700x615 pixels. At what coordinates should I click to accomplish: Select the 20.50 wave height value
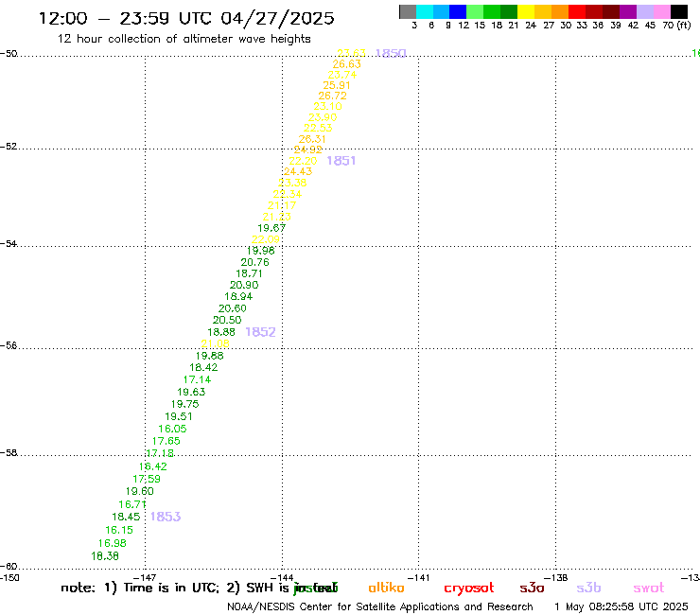click(227, 320)
